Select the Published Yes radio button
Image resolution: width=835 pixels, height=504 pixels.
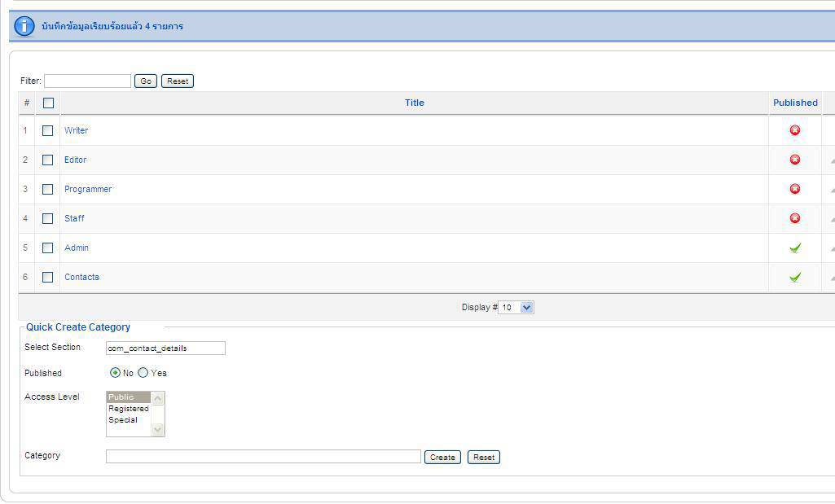click(143, 373)
